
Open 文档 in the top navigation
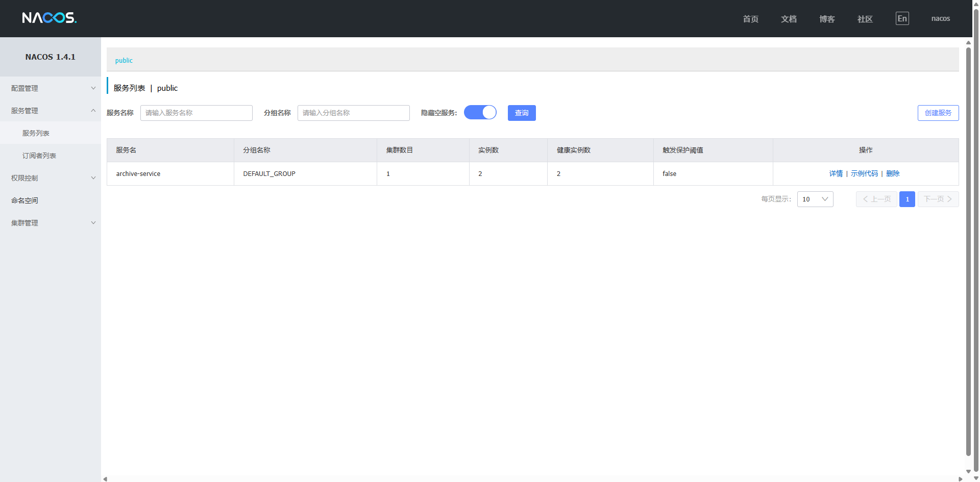click(x=789, y=19)
